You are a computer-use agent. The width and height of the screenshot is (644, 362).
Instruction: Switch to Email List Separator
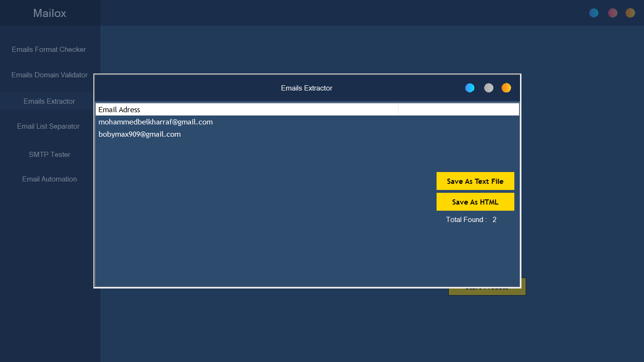coord(48,126)
